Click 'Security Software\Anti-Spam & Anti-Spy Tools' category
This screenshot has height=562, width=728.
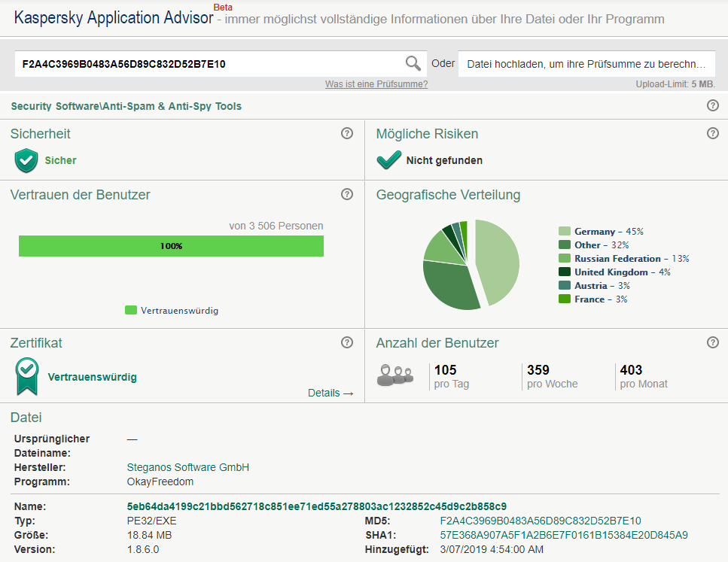click(x=126, y=106)
